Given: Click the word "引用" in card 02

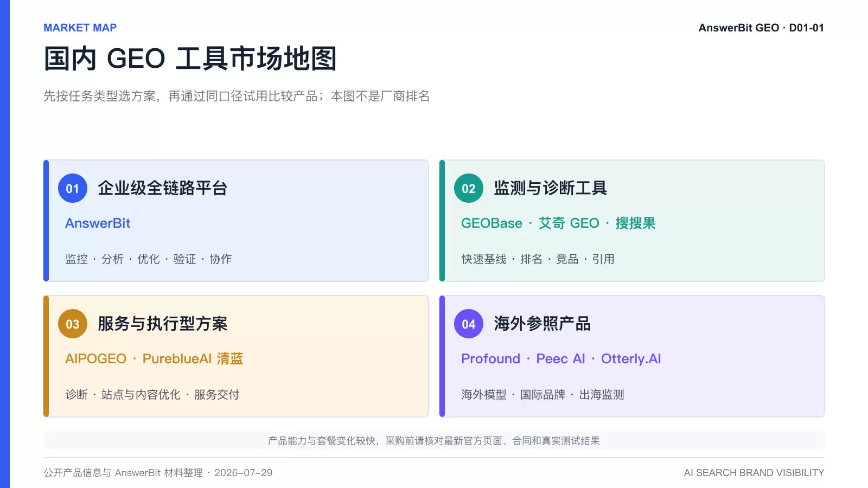Looking at the screenshot, I should [603, 259].
